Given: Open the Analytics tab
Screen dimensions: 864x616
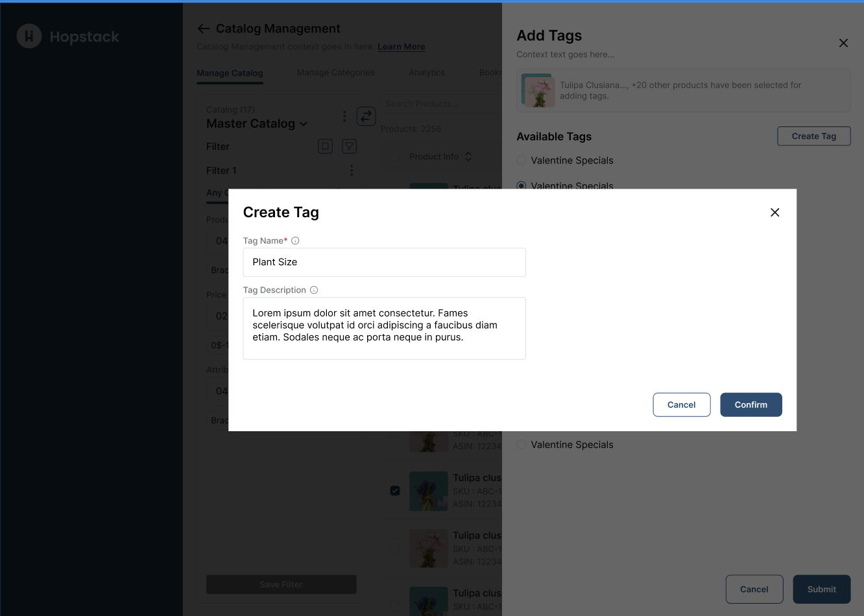Looking at the screenshot, I should point(427,73).
